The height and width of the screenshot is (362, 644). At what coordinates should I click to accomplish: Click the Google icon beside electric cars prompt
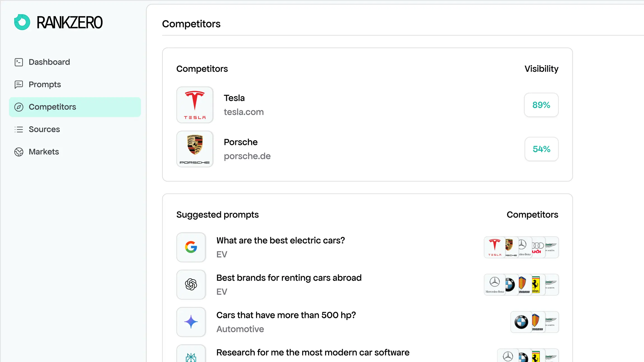(x=191, y=247)
